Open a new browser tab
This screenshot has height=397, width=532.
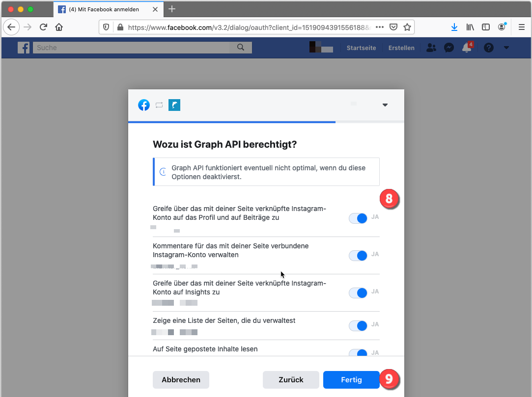coord(172,9)
